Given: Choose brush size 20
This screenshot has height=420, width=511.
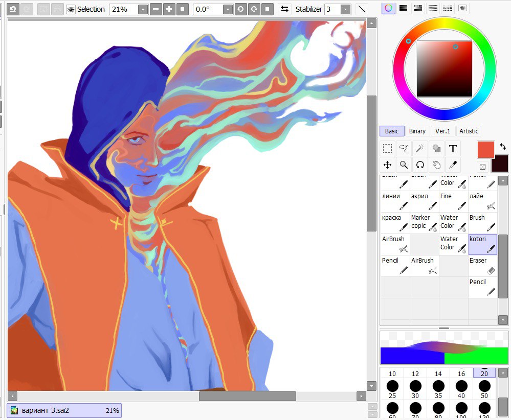Looking at the screenshot, I should (x=484, y=374).
